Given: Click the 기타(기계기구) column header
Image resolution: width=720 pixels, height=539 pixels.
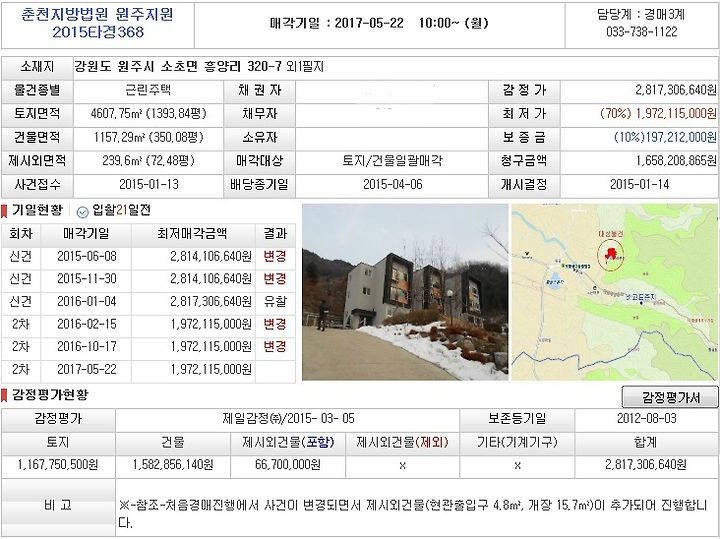Looking at the screenshot, I should (x=517, y=442).
